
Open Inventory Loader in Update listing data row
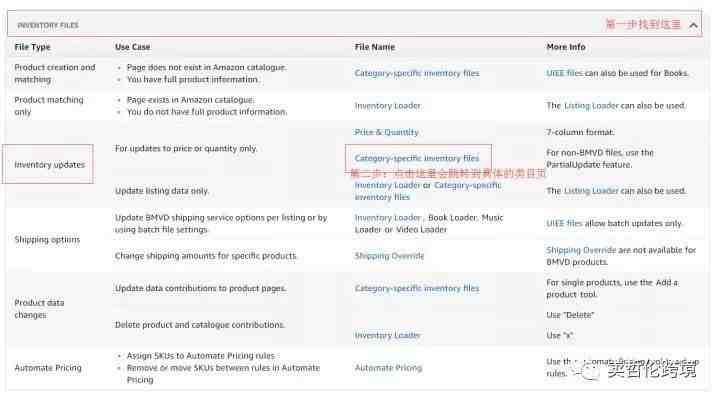click(x=387, y=185)
